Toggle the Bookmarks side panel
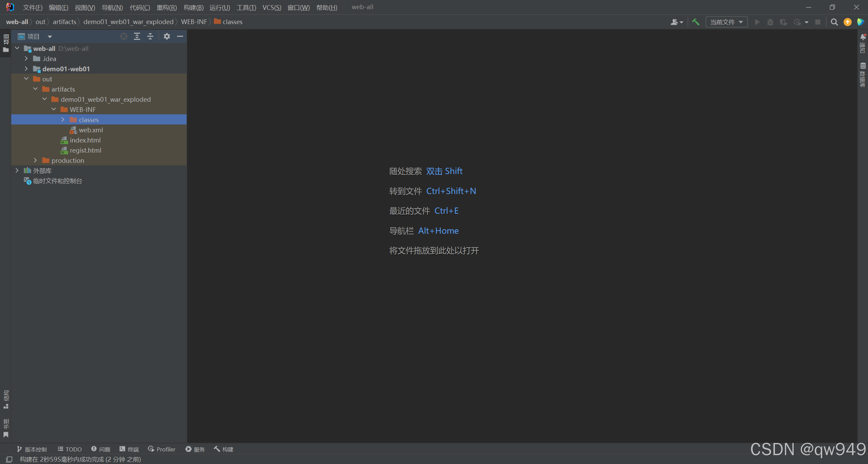The image size is (868, 464). [6, 428]
